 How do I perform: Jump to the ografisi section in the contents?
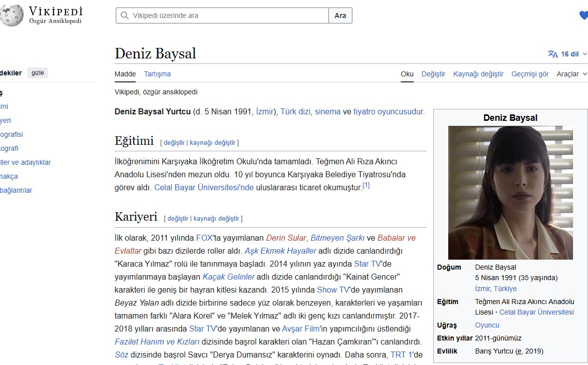11,134
